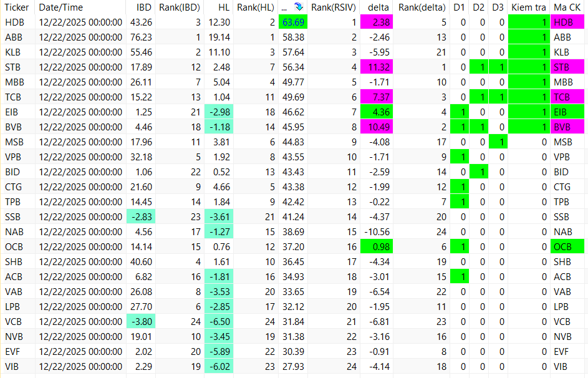Click the Rank(HL) column header
This screenshot has height=378, width=588.
pos(256,7)
